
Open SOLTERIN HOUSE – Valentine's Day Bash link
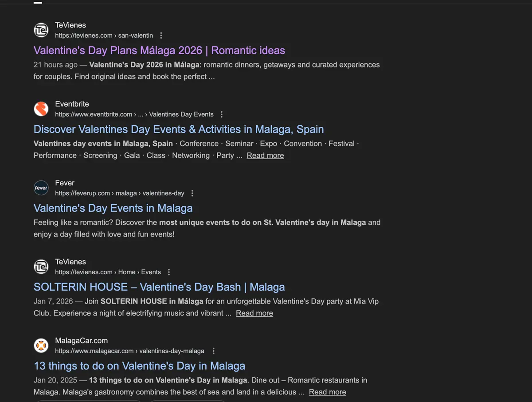point(159,287)
